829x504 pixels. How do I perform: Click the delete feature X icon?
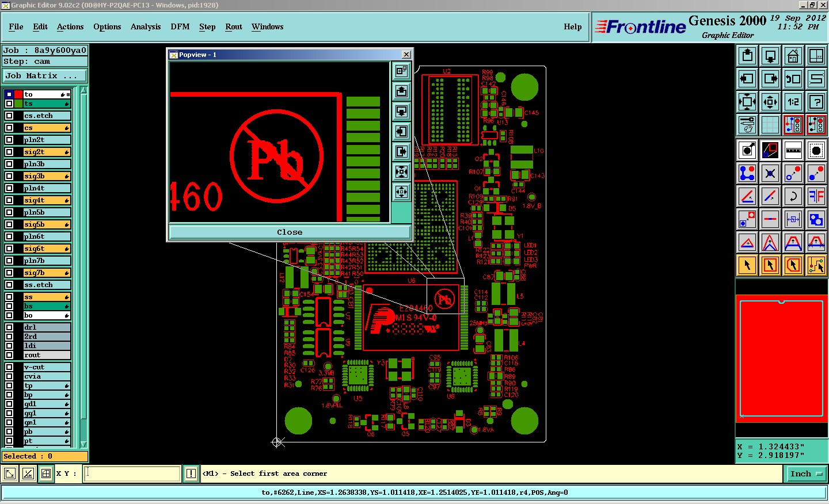770,173
